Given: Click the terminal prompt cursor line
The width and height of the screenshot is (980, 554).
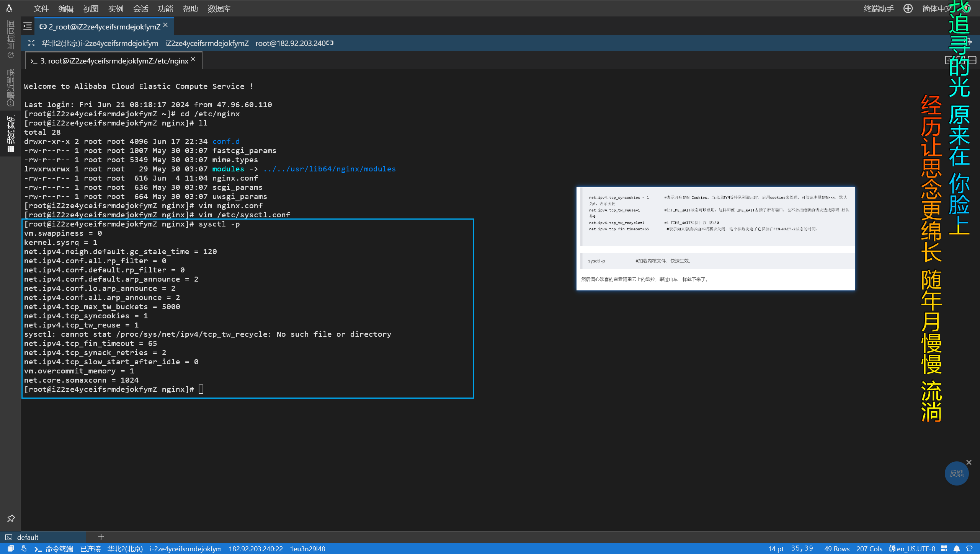Looking at the screenshot, I should (x=114, y=389).
